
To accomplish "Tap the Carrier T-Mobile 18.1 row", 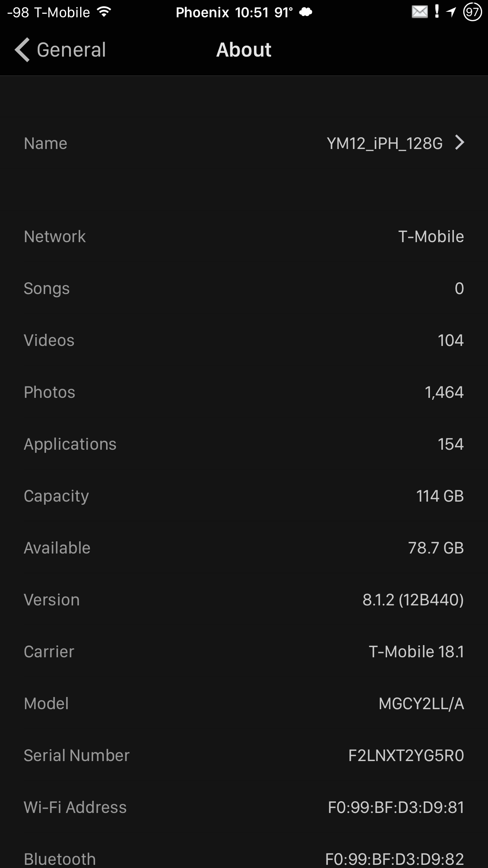I will pyautogui.click(x=244, y=652).
